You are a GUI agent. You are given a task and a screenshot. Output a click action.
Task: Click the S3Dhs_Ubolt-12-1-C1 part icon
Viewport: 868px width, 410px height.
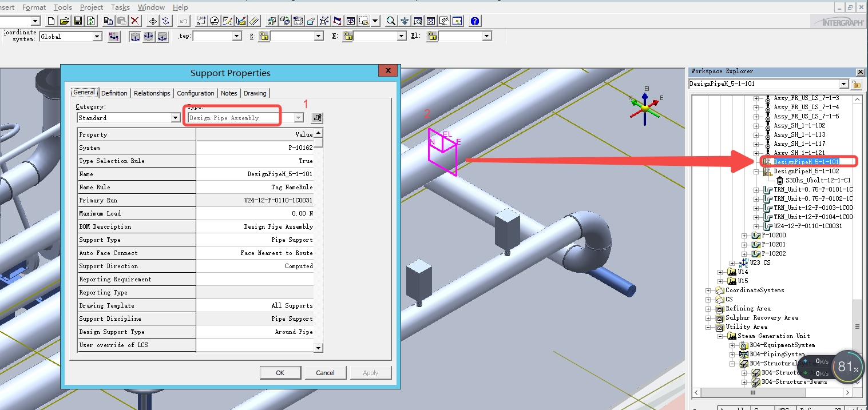[779, 180]
